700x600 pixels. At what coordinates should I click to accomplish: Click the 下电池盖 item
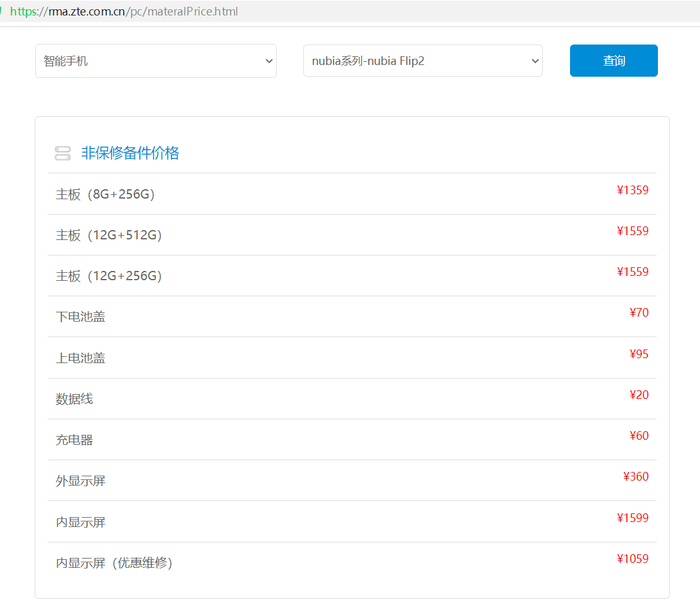(x=80, y=317)
